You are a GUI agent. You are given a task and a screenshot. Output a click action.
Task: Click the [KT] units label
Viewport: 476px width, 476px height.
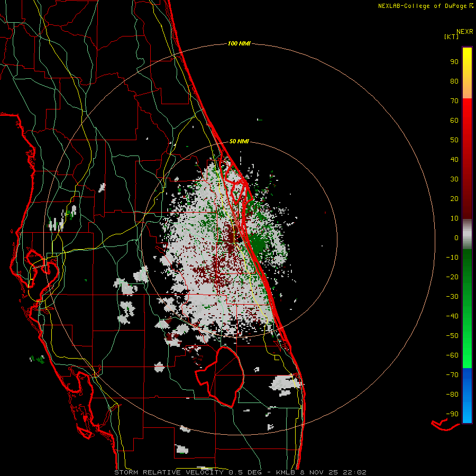tap(452, 36)
